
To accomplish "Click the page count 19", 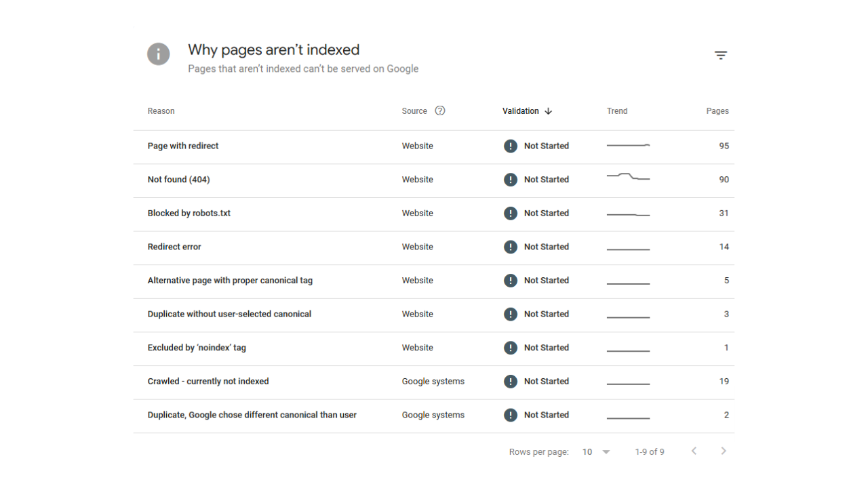I will (x=724, y=382).
